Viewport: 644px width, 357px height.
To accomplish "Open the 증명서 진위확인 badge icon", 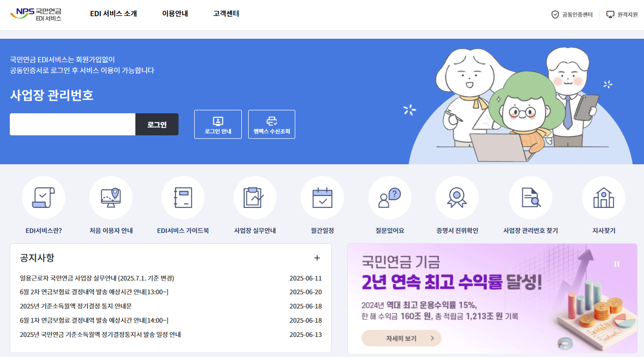I will tap(457, 198).
